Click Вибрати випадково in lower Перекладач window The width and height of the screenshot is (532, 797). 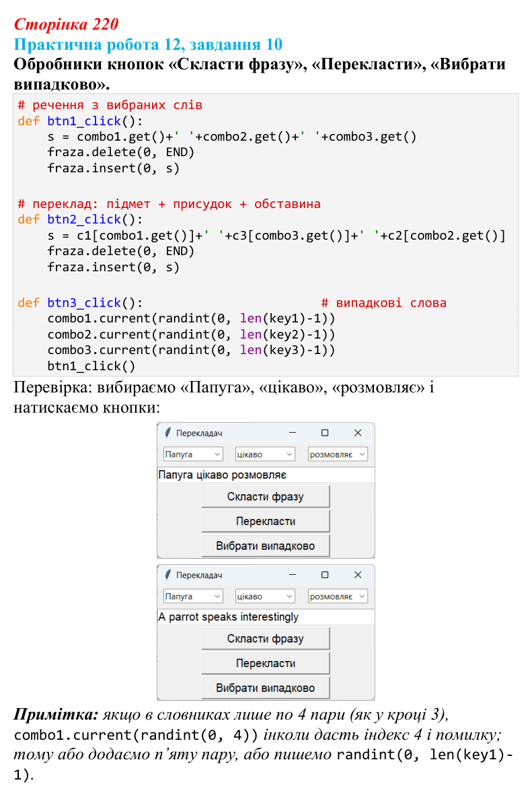click(266, 688)
